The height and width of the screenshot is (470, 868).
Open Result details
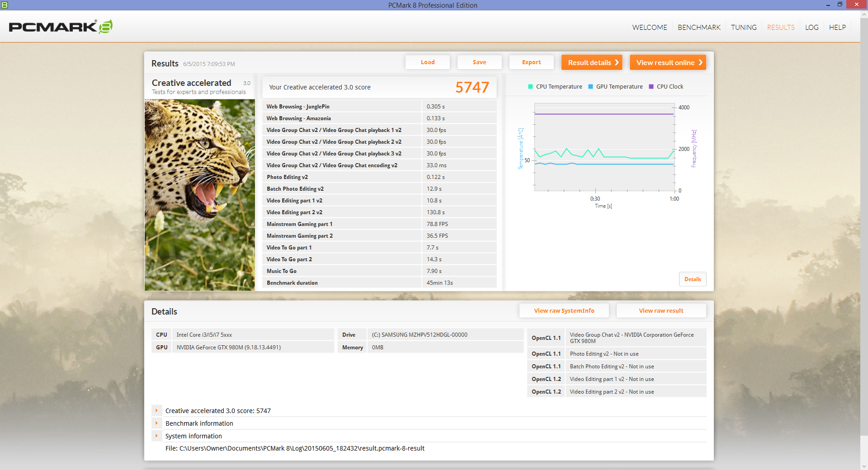592,62
